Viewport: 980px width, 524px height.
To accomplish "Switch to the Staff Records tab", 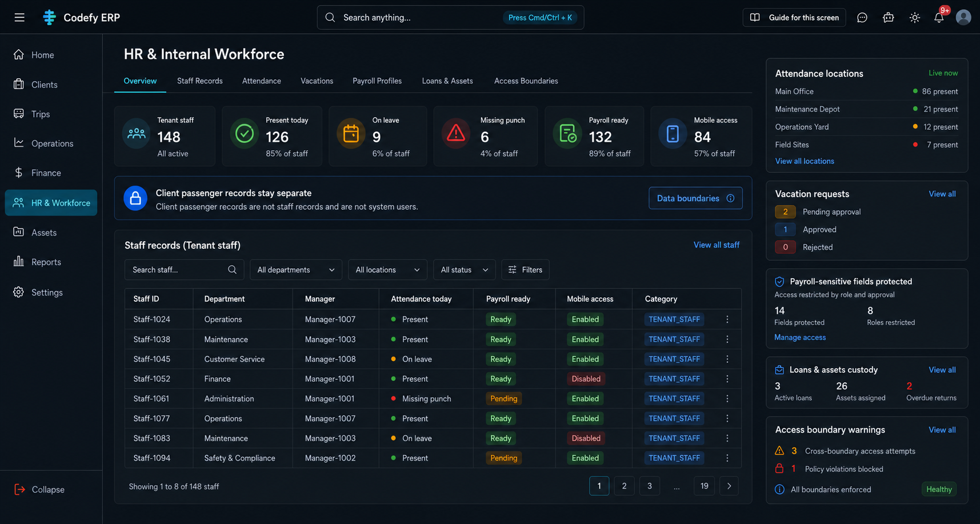I will [x=200, y=81].
